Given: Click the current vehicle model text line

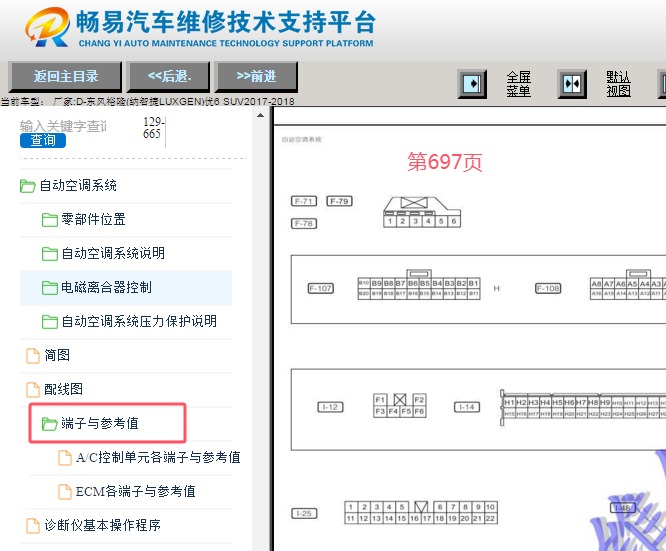Looking at the screenshot, I should point(147,101).
